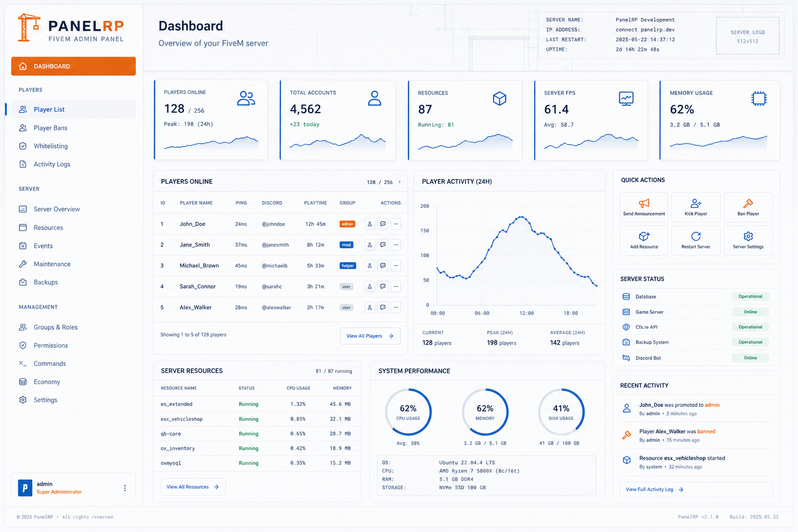This screenshot has width=798, height=532.
Task: Select the Ban Player hammer icon
Action: coord(748,203)
